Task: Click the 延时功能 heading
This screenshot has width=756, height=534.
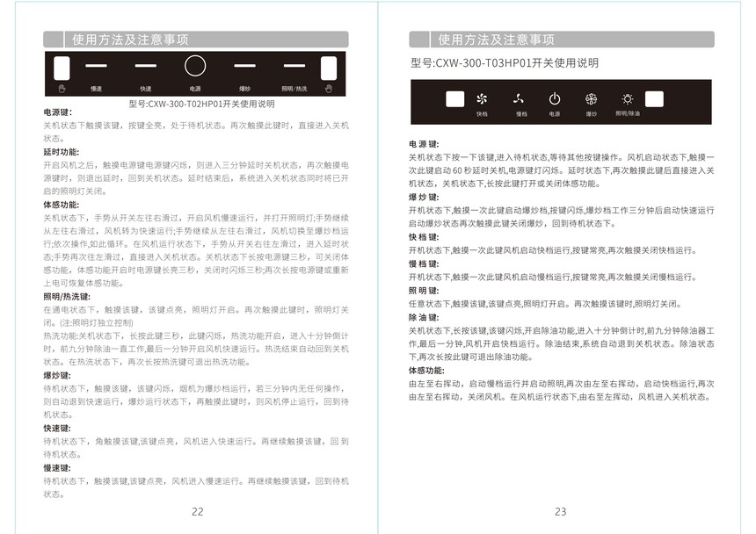Action: coord(62,152)
